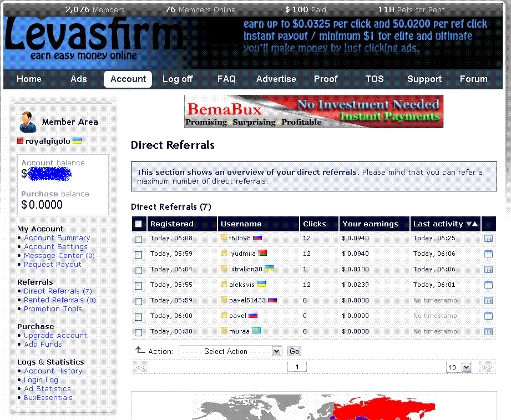Check the box for pavel51433 row
Viewport: 511px width, 420px height.
coord(139,301)
